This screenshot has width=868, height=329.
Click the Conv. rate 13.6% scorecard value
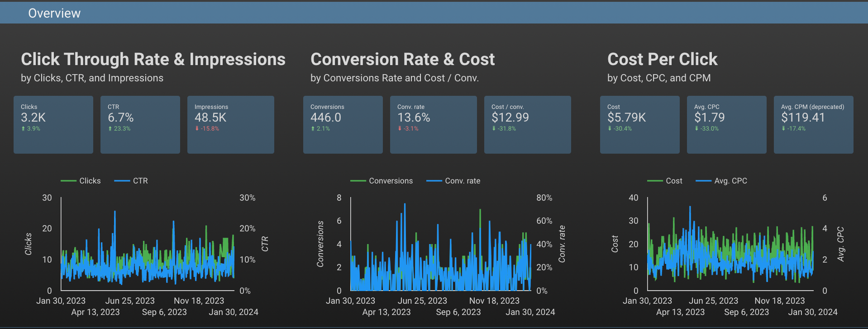[x=414, y=118]
